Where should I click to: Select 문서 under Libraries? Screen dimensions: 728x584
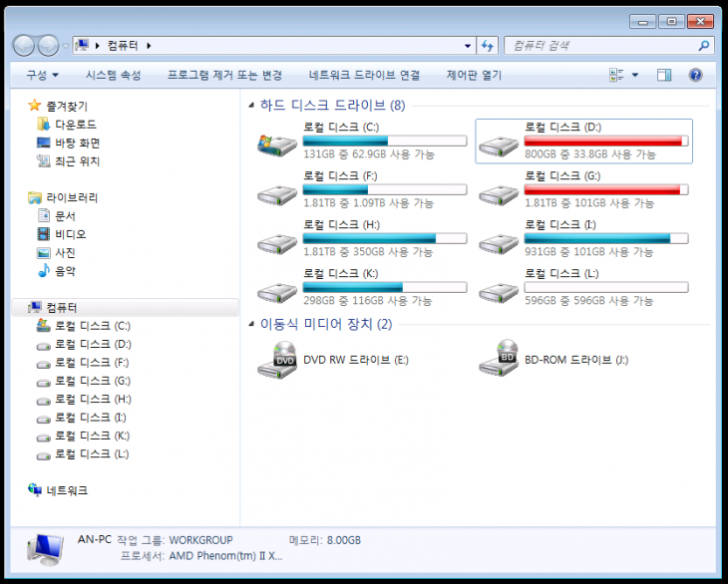65,215
